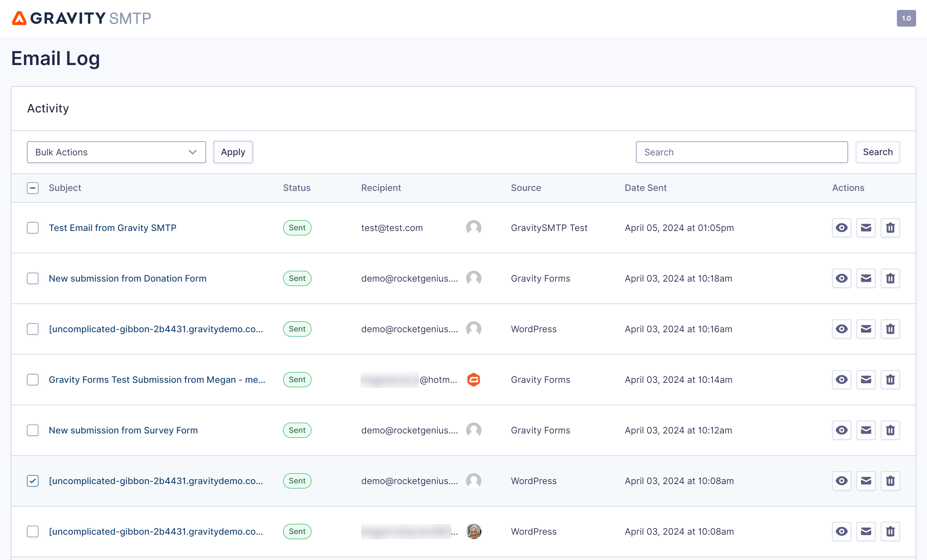Click the date April 05, 2024 at 01:05pm
The height and width of the screenshot is (560, 927).
point(679,228)
